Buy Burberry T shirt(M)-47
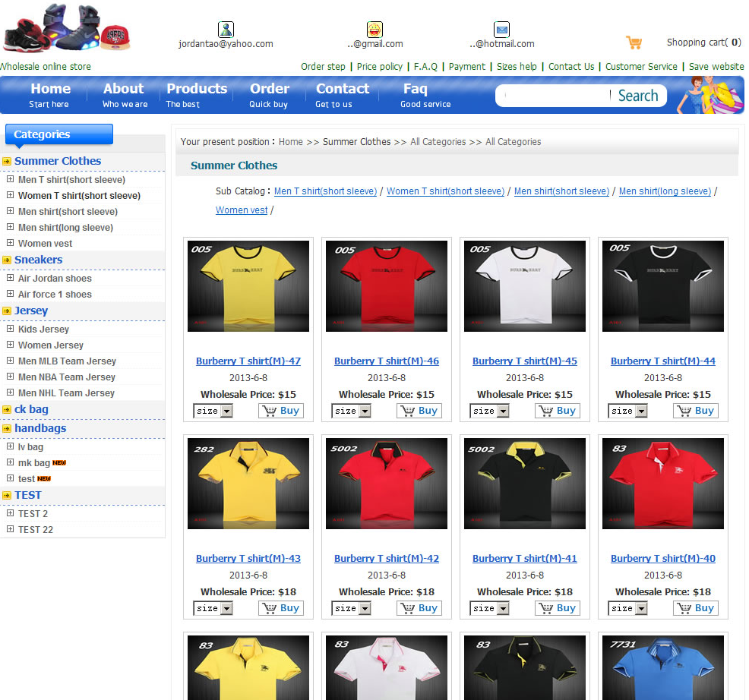The width and height of the screenshot is (749, 700). pos(281,411)
